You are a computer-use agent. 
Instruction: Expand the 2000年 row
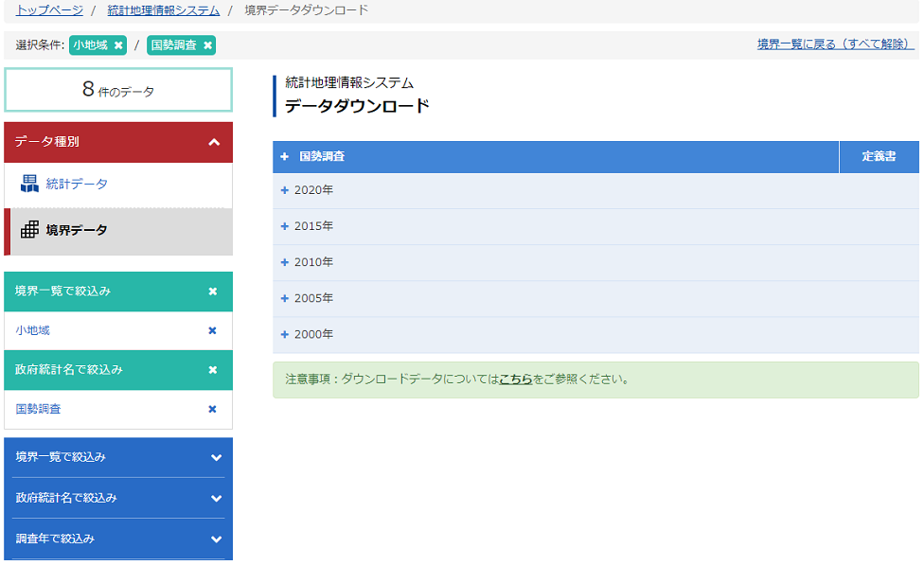[x=595, y=334]
